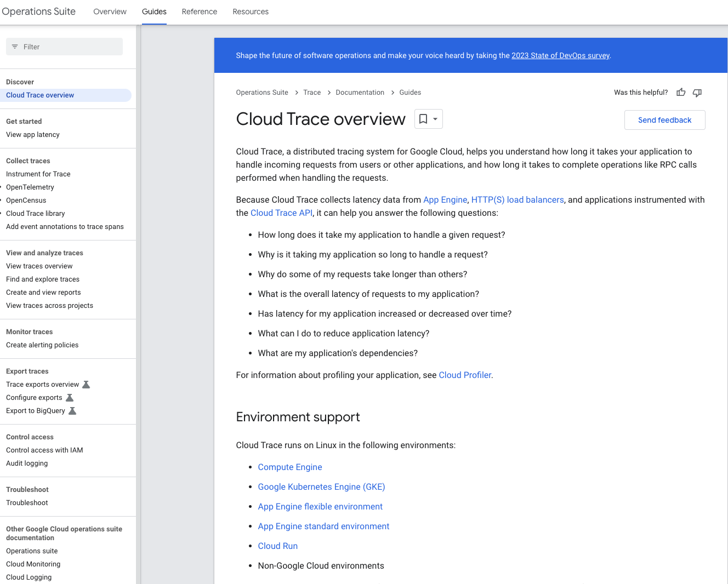Click the thumbs down not helpful icon
The height and width of the screenshot is (584, 728).
697,93
